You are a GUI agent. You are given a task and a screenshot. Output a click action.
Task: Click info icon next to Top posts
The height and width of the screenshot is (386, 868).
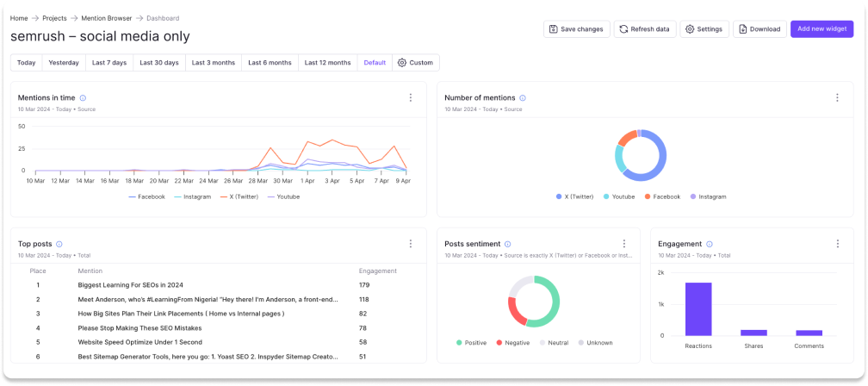coord(59,244)
